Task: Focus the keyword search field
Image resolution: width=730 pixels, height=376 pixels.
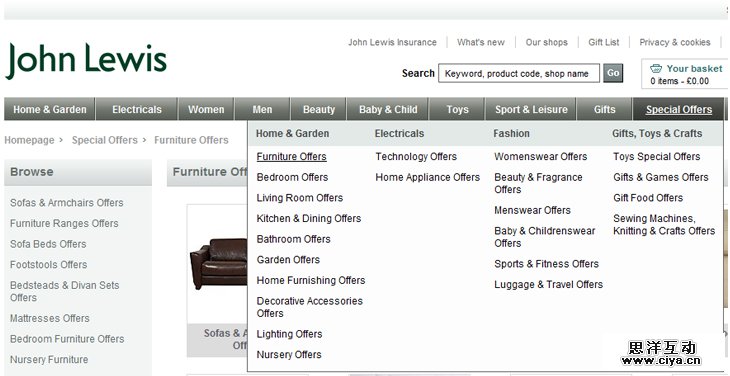Action: click(519, 74)
